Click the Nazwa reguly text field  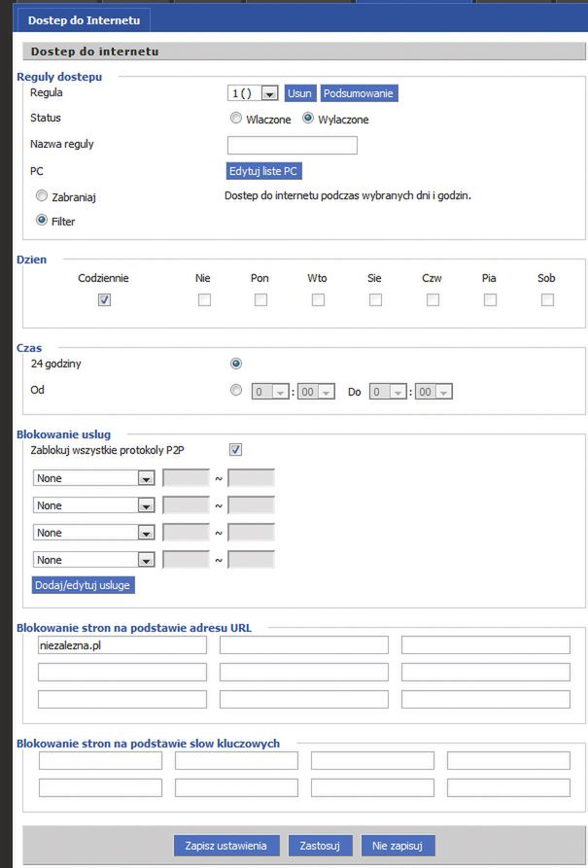point(293,146)
